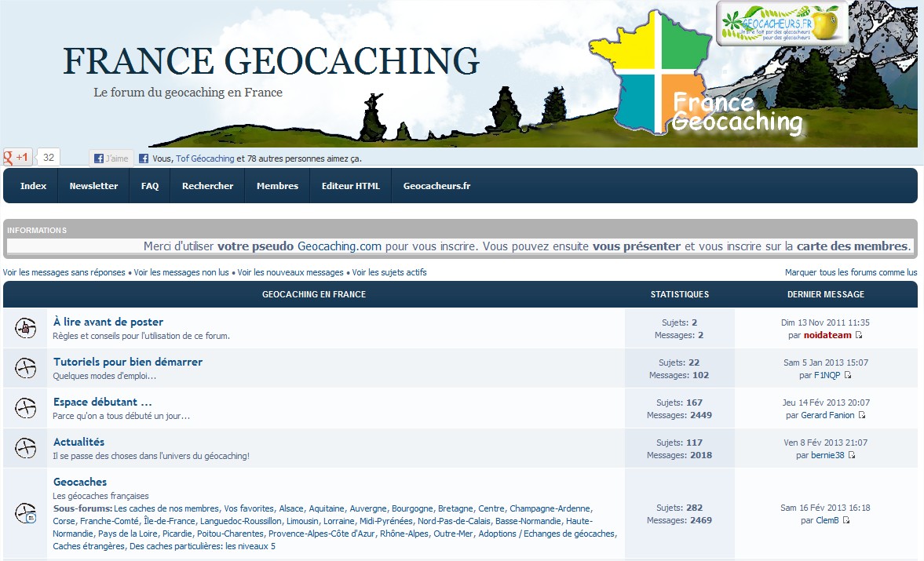Open the Caches étrangères sub-forum
This screenshot has height=561, width=924.
point(89,546)
